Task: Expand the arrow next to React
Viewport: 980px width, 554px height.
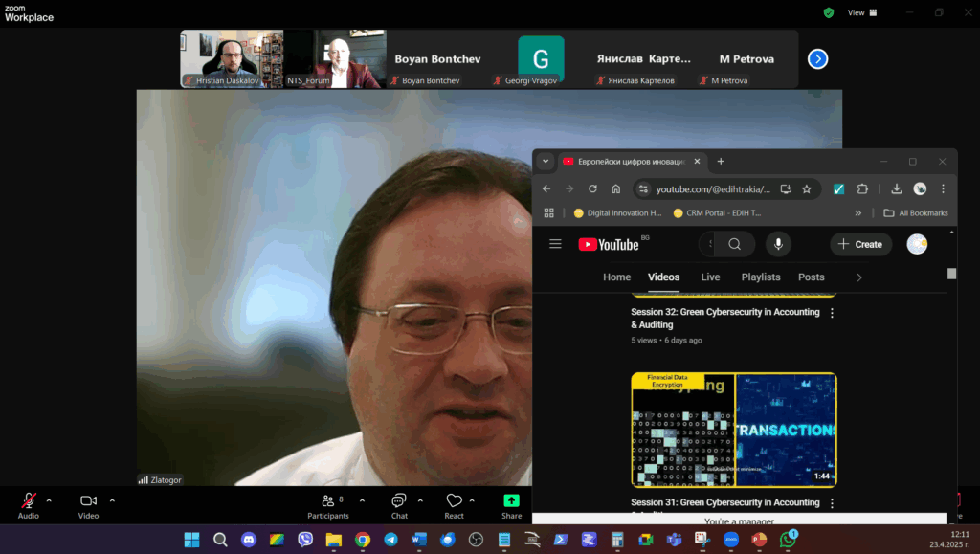Action: coord(472,500)
